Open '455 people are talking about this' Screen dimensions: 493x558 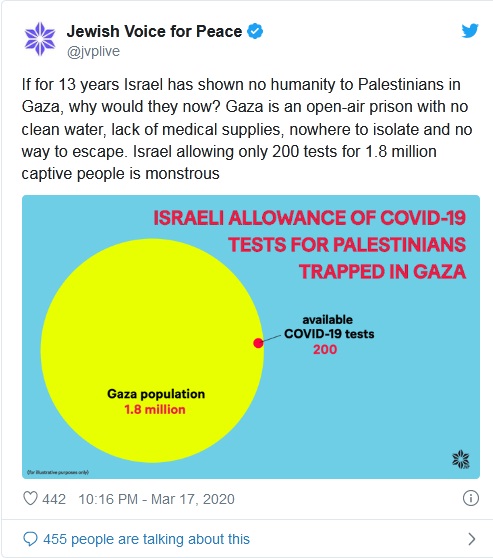[x=146, y=539]
